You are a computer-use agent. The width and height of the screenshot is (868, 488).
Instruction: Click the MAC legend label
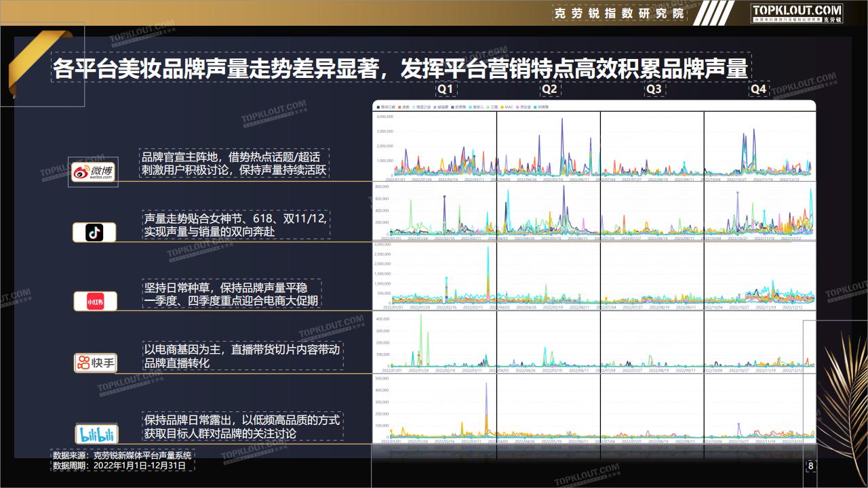coord(509,107)
